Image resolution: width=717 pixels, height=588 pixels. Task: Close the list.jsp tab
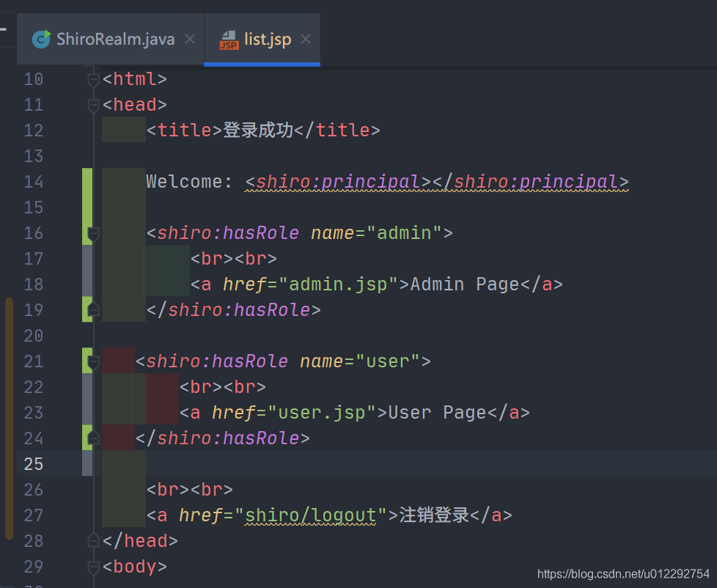pos(306,40)
